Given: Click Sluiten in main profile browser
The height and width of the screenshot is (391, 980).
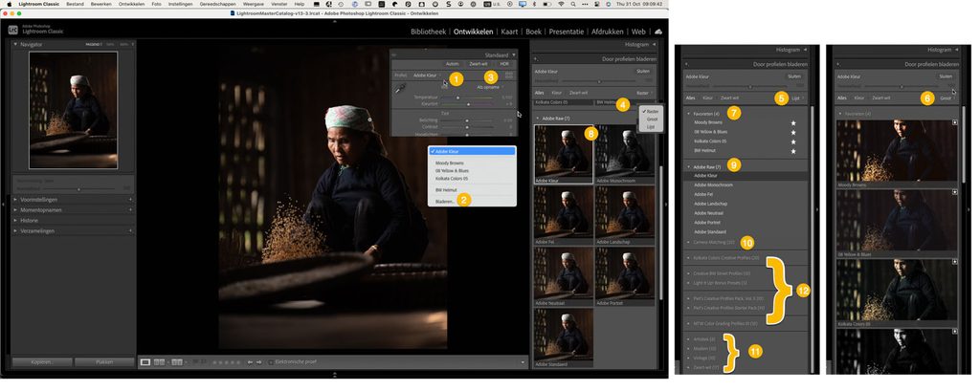Looking at the screenshot, I should 643,71.
